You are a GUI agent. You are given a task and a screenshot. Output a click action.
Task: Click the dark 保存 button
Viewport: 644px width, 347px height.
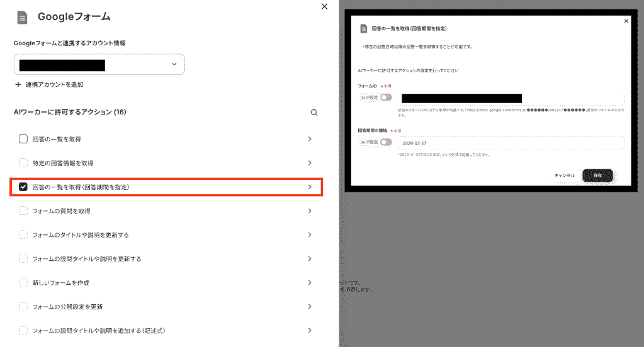597,175
